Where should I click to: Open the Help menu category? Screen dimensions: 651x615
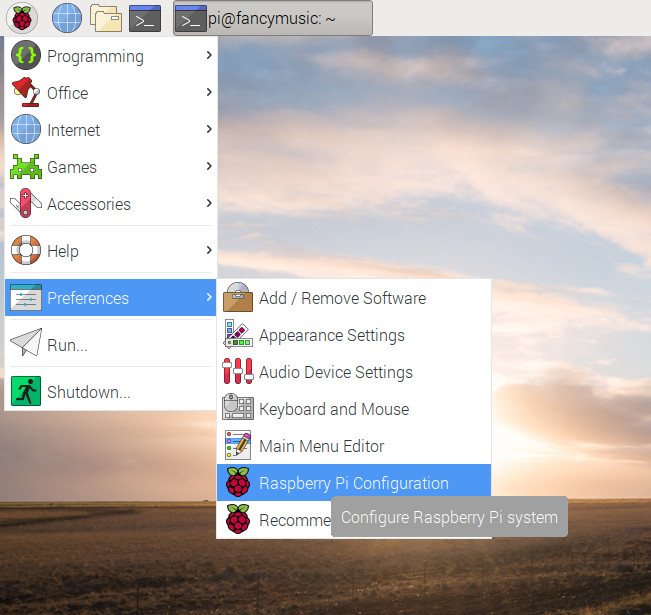click(x=111, y=250)
